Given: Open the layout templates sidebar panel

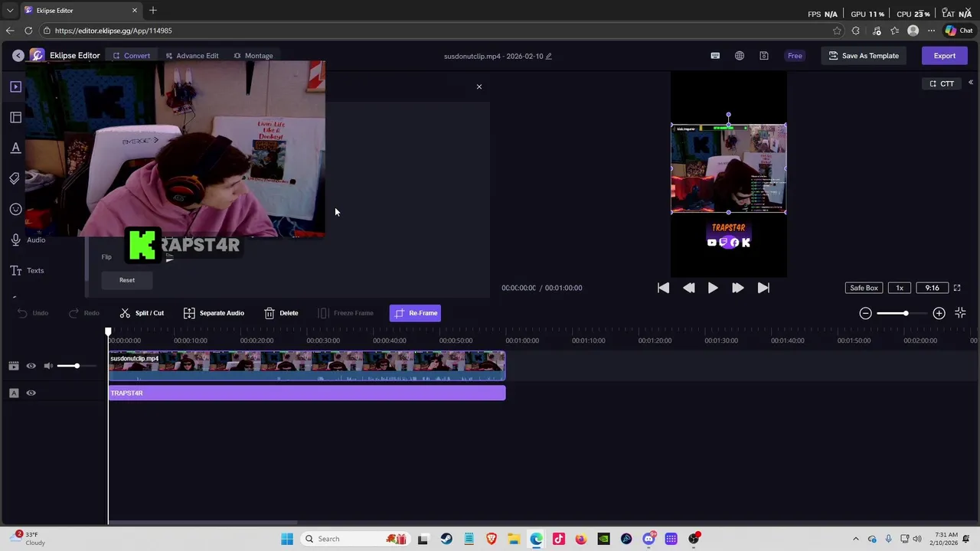Looking at the screenshot, I should (x=15, y=117).
